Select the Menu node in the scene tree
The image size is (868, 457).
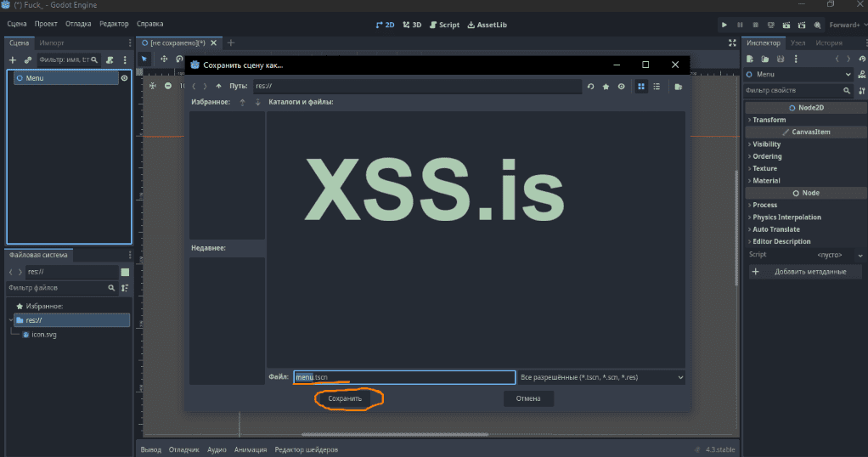point(66,78)
